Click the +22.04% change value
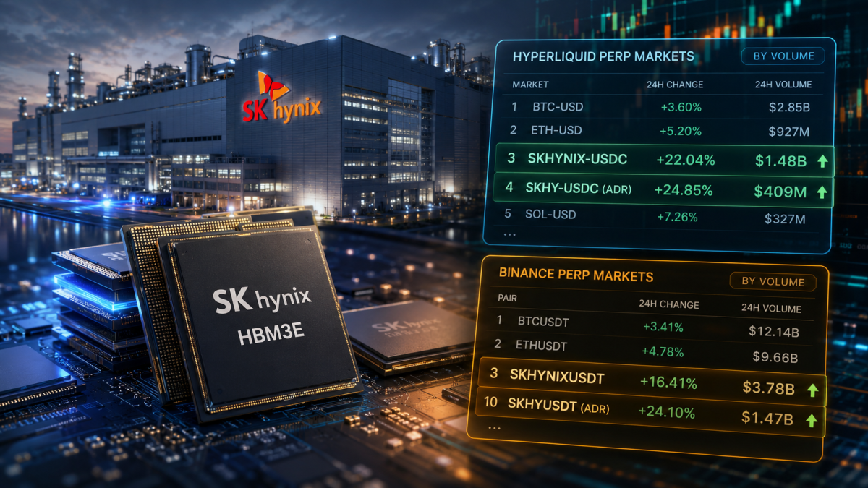 pos(685,160)
